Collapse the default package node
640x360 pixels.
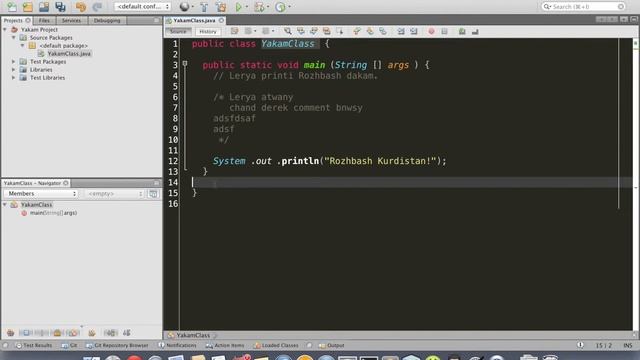pyautogui.click(x=22, y=46)
